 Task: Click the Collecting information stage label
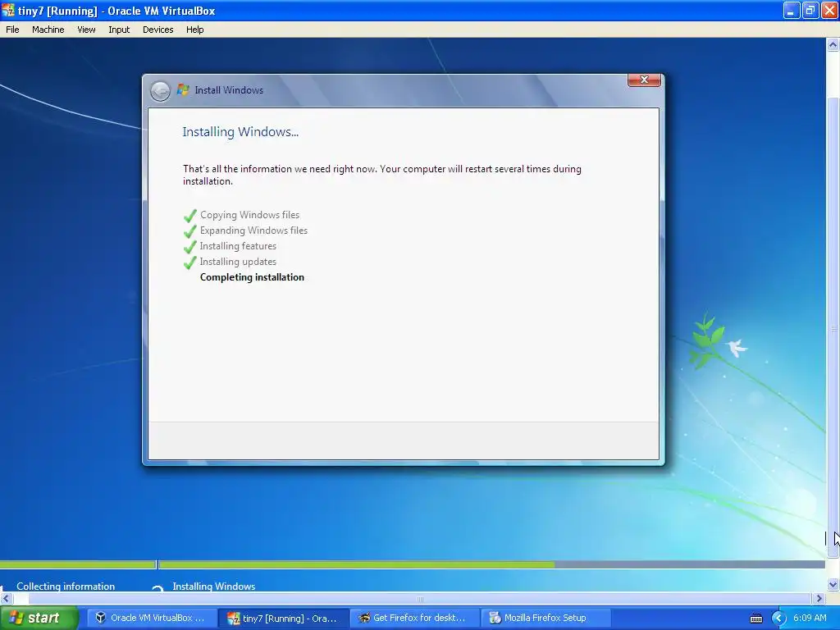tap(66, 586)
